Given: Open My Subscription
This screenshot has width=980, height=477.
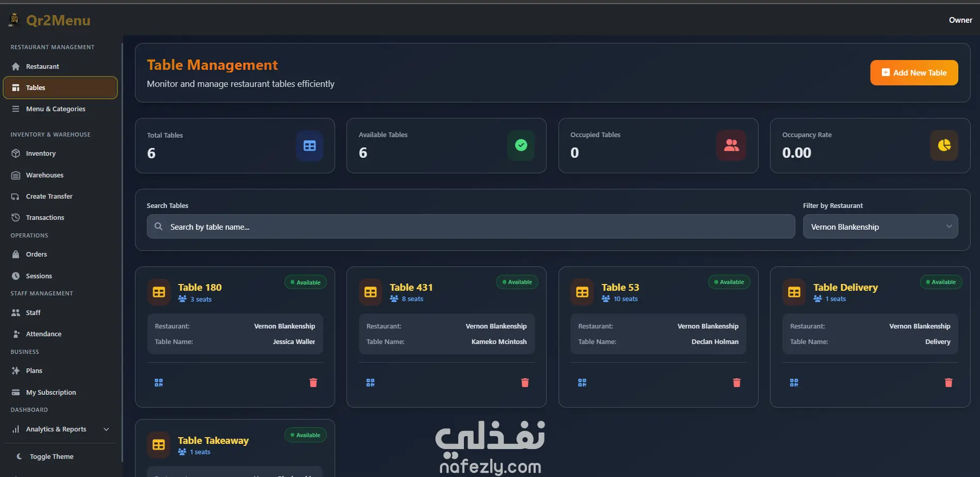Looking at the screenshot, I should coord(60,393).
